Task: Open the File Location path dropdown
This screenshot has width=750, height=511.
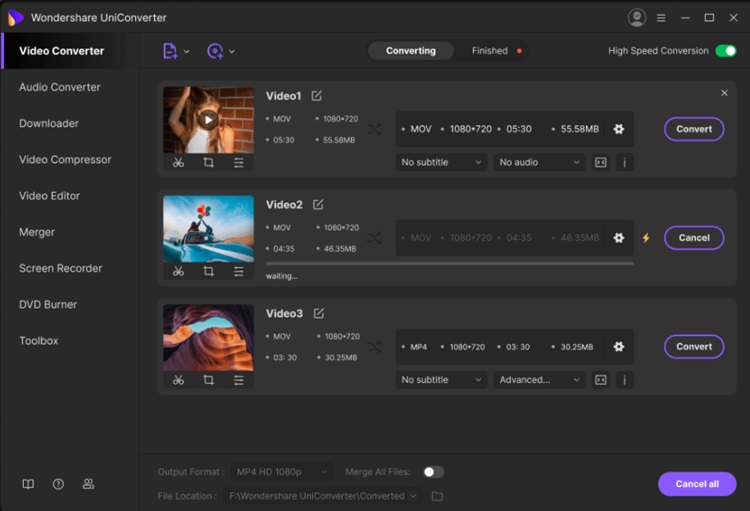Action: (322, 496)
